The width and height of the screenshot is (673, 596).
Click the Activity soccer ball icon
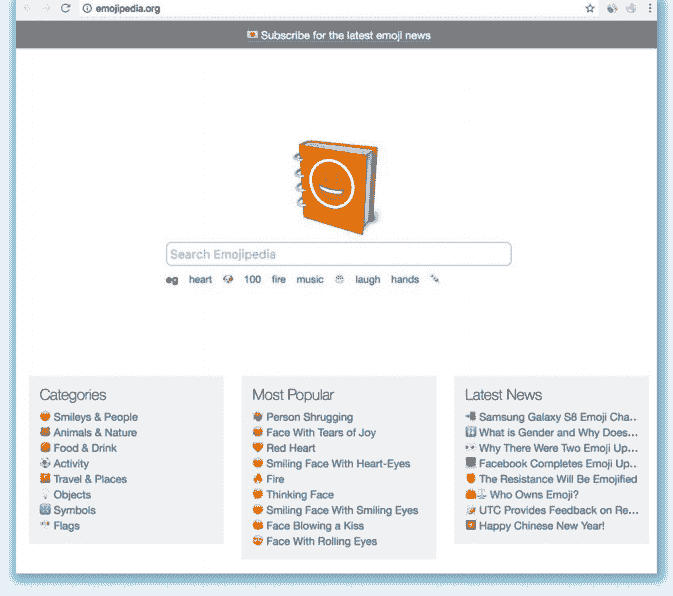coord(45,463)
